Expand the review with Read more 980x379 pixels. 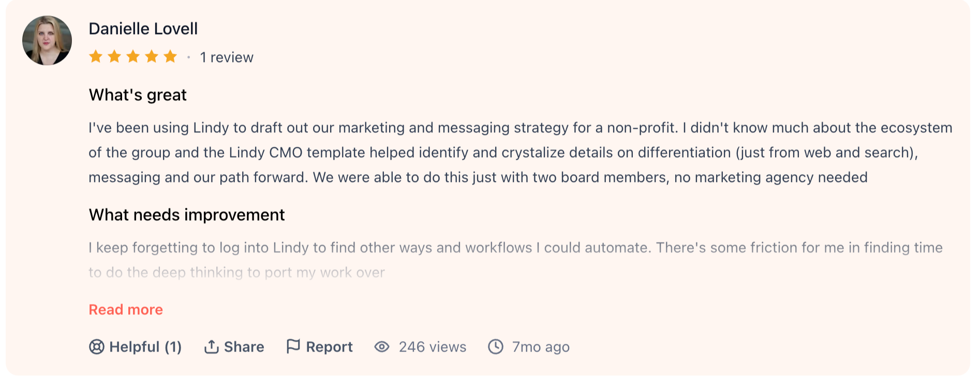pyautogui.click(x=126, y=310)
